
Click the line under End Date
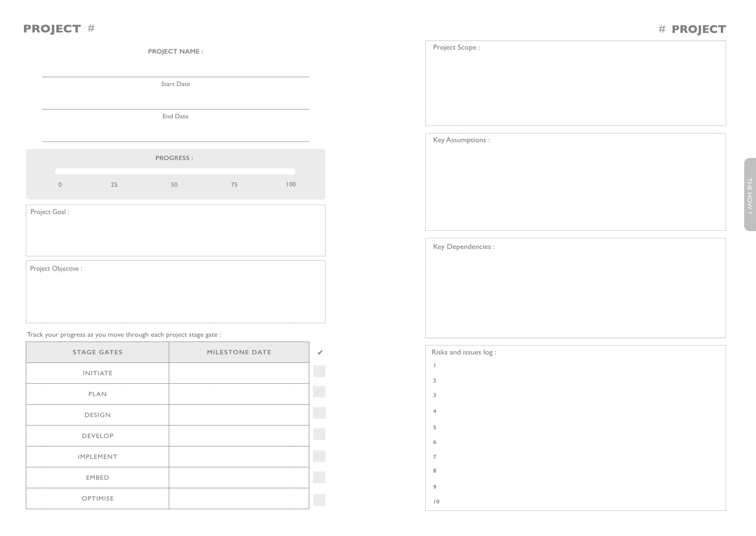pyautogui.click(x=175, y=141)
